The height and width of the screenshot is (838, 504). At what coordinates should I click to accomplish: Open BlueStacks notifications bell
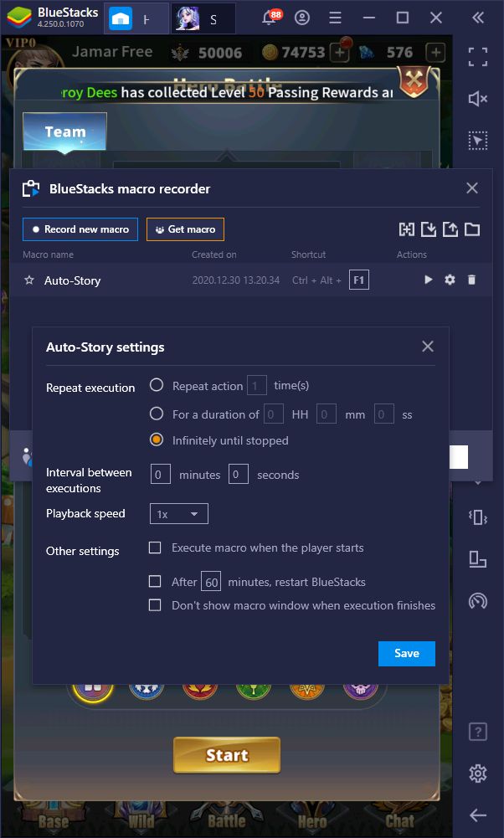271,18
